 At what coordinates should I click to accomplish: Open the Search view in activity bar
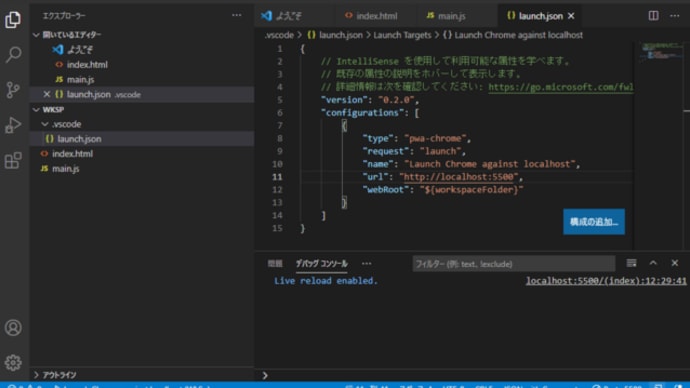click(x=13, y=55)
